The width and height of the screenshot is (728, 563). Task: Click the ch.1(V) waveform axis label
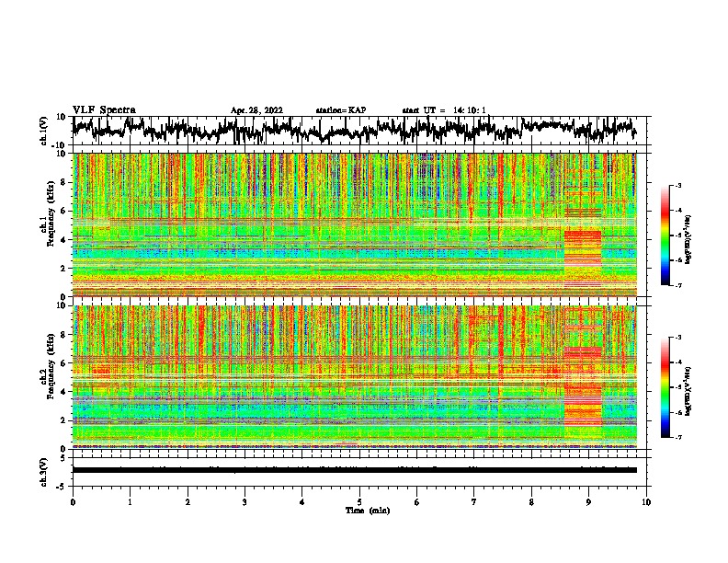44,131
